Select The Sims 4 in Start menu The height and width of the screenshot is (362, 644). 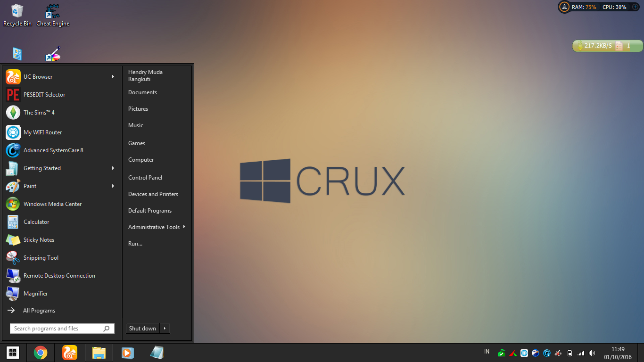(x=40, y=112)
